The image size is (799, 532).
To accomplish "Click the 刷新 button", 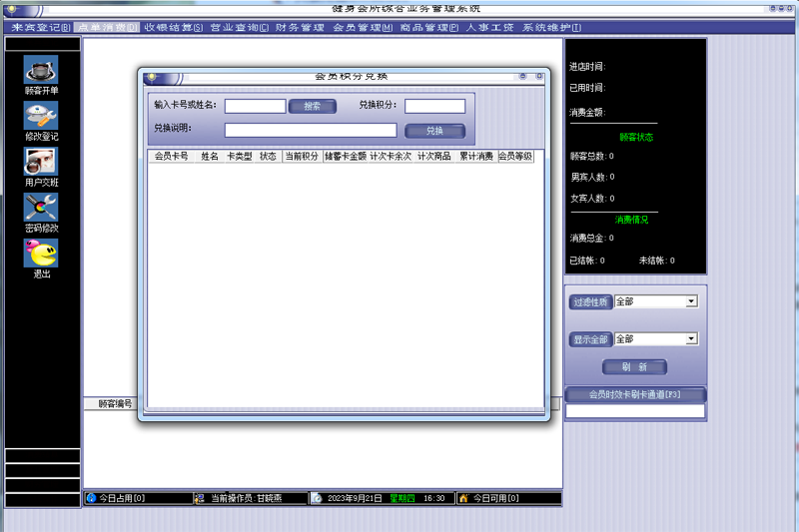I will tap(634, 366).
